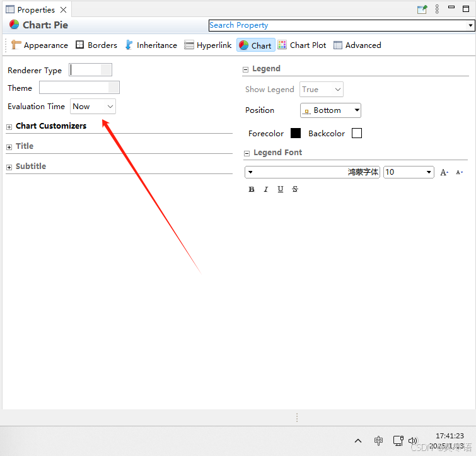476x456 pixels.
Task: Click the Advanced tab table icon
Action: (338, 45)
